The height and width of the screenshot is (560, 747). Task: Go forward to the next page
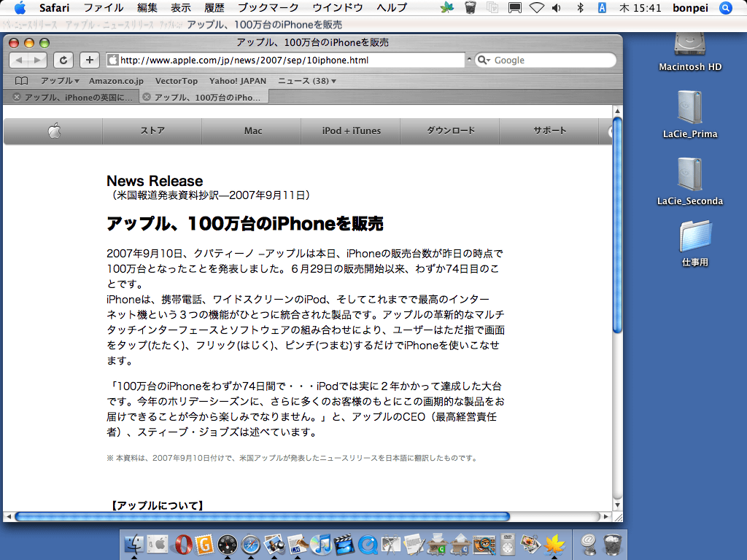point(38,60)
